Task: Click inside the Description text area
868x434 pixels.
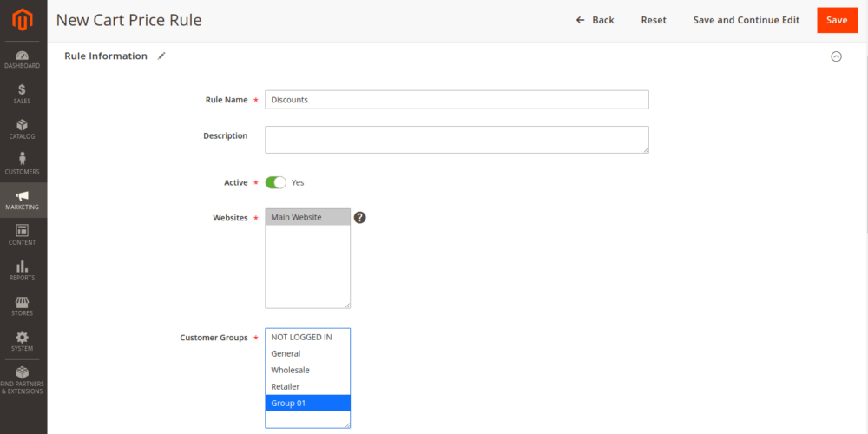Action: [457, 140]
